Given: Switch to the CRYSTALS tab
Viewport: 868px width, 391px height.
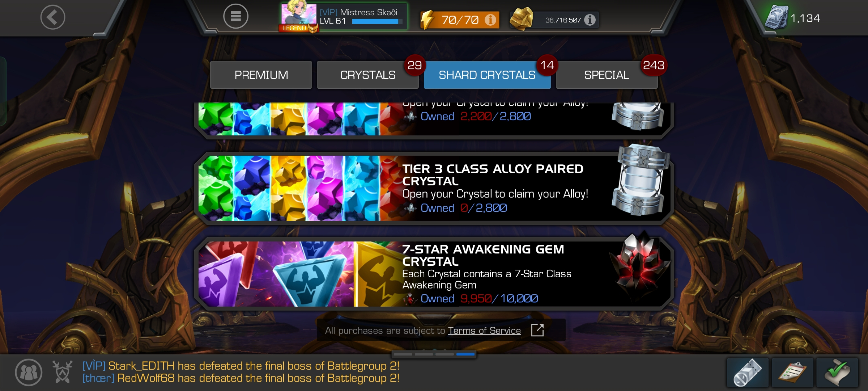Looking at the screenshot, I should pyautogui.click(x=368, y=75).
